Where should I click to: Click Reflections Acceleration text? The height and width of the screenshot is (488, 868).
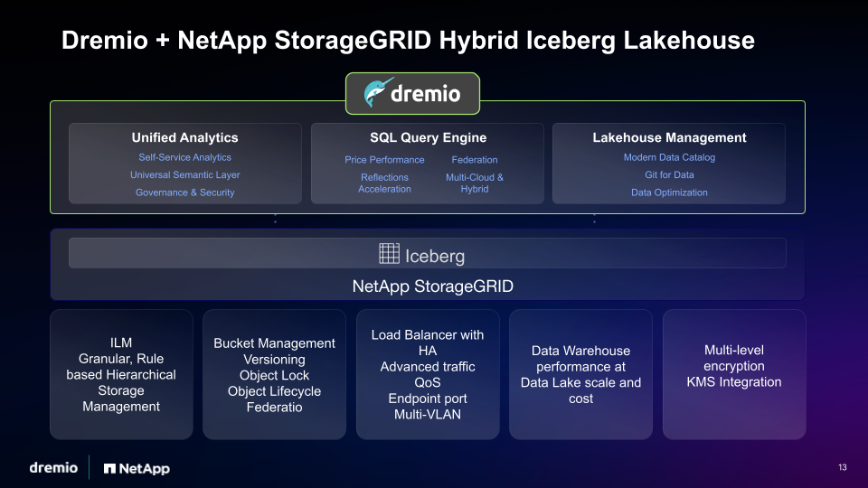[384, 183]
